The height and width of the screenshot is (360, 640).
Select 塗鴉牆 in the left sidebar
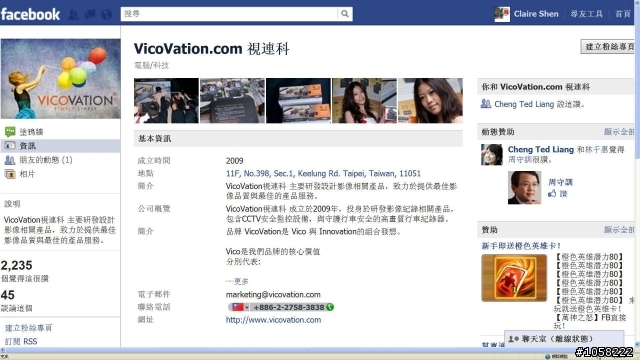coord(31,132)
